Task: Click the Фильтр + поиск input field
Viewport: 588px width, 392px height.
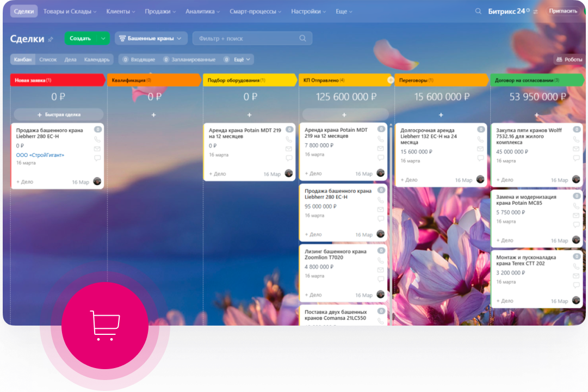Action: (x=247, y=39)
